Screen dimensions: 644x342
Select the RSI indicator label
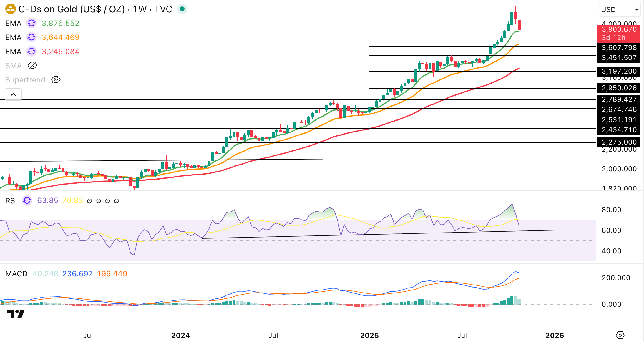[x=11, y=201]
